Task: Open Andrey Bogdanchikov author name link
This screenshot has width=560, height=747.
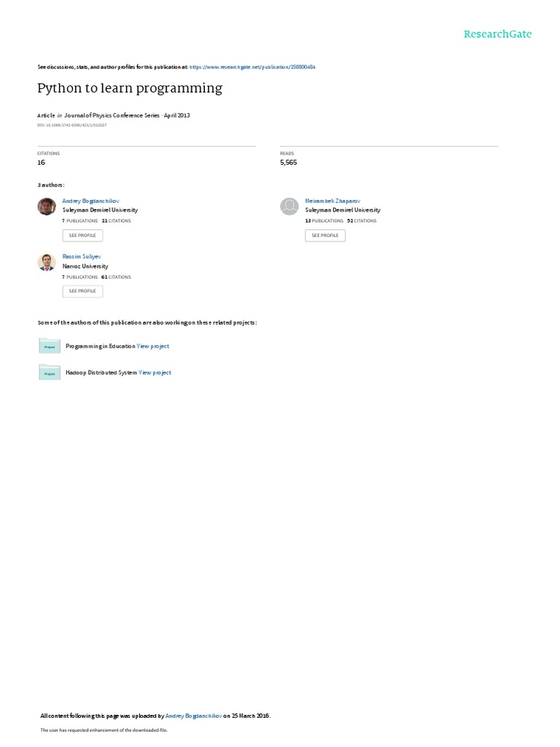Action: click(90, 201)
